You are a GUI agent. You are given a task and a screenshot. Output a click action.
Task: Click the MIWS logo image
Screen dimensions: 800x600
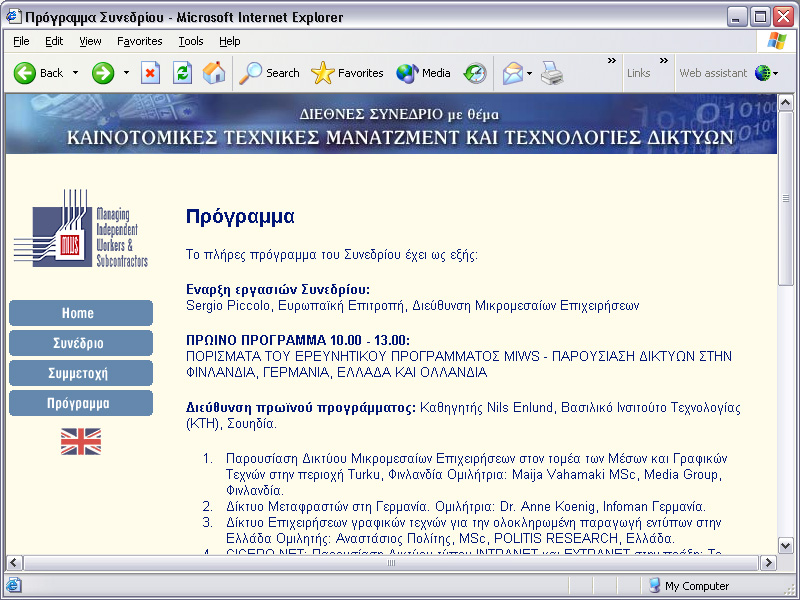coord(81,228)
